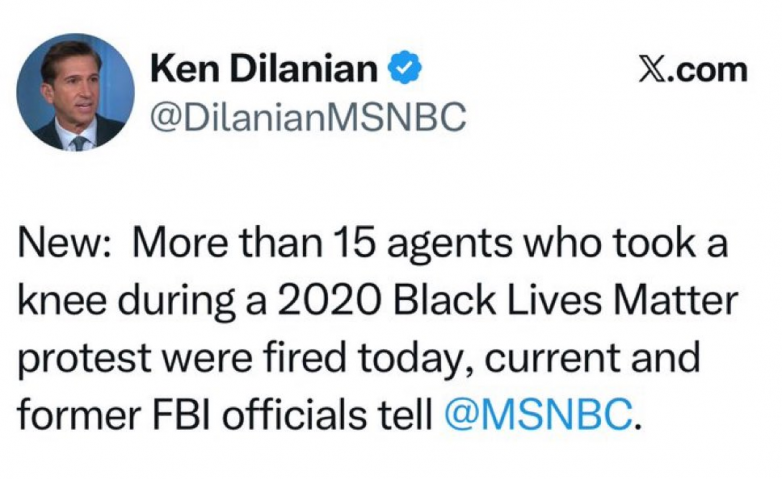The height and width of the screenshot is (479, 782).
Task: Click 'current and' in tweet text
Action: pyautogui.click(x=592, y=358)
